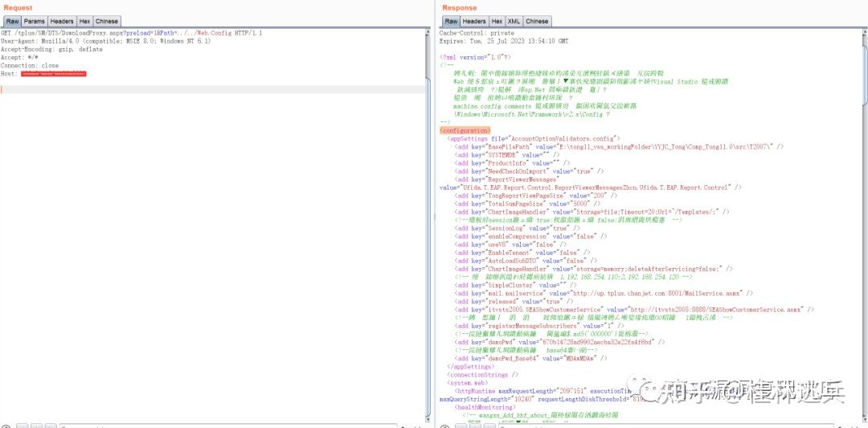Click the Request panel scrollbar up arrow
Image resolution: width=868 pixels, height=428 pixels.
428,31
